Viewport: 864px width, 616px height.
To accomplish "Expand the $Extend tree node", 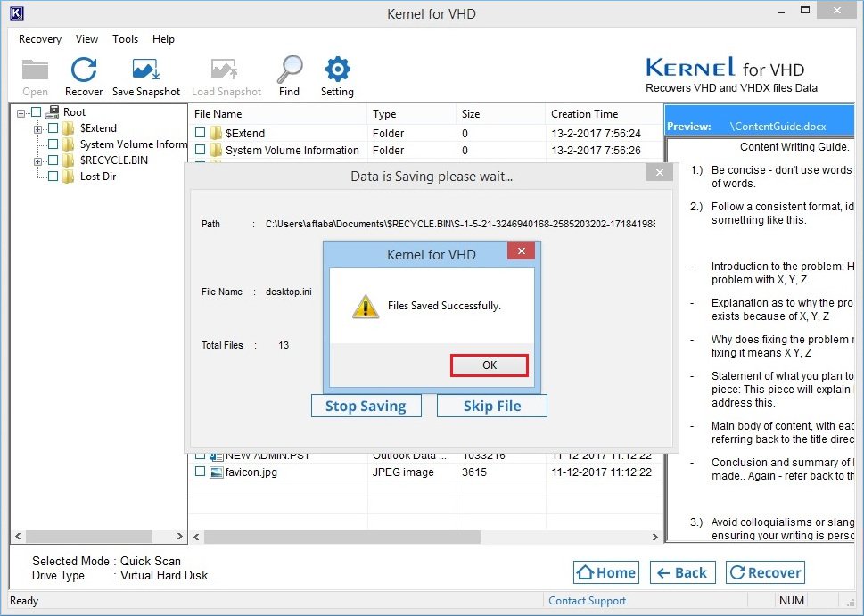I will pyautogui.click(x=37, y=129).
